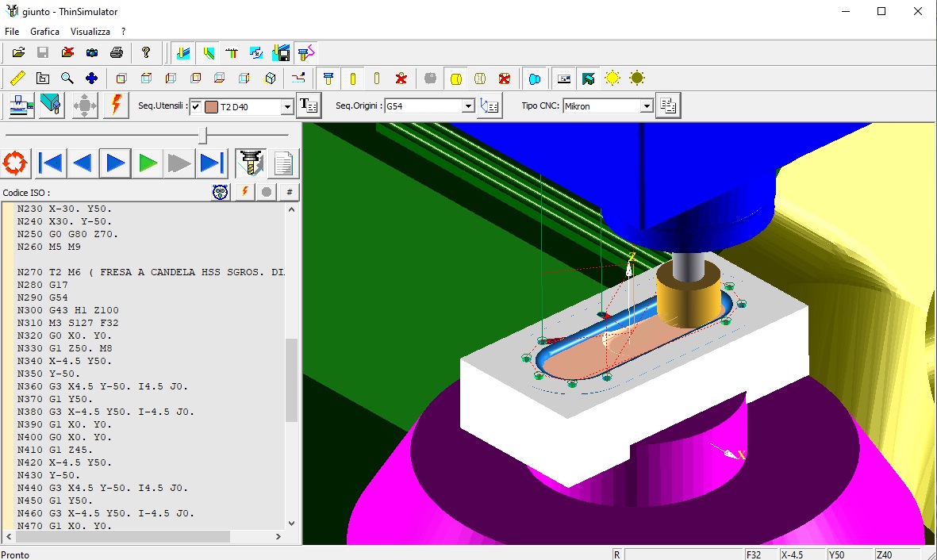Open the Grafica menu

[x=44, y=32]
